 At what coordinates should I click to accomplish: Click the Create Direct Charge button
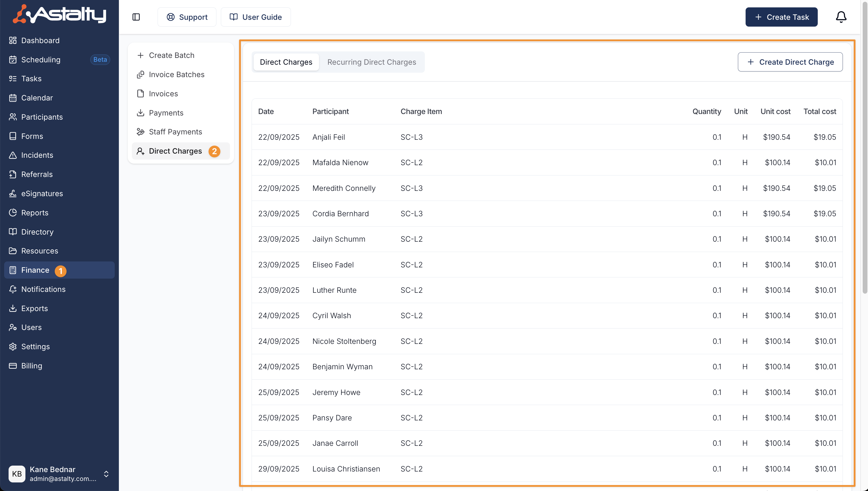(790, 62)
